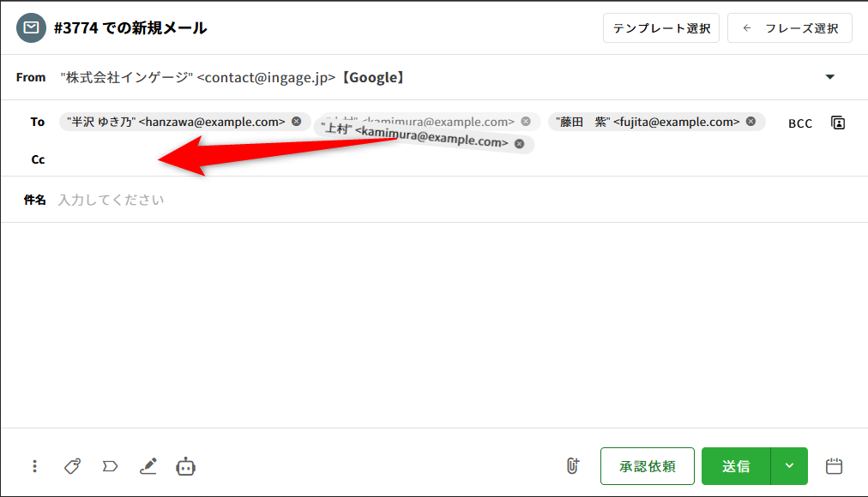Attach a file with the paperclip icon

(572, 466)
